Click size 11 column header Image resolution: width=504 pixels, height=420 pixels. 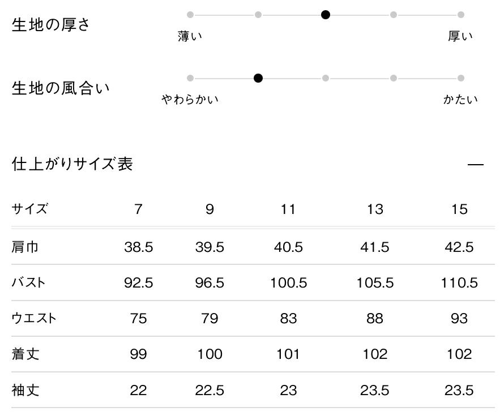click(x=288, y=209)
